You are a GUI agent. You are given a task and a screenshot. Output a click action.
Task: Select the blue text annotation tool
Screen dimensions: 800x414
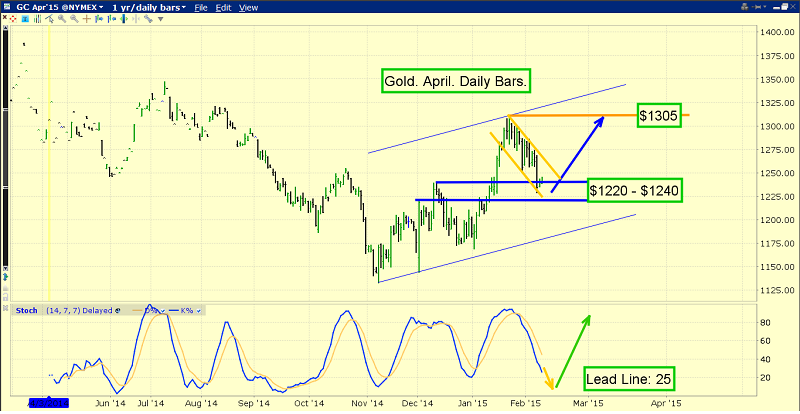25,19
